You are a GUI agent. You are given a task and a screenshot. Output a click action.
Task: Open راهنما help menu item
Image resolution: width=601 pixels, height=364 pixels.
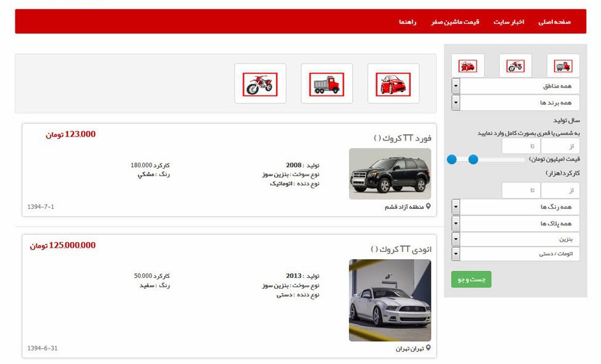click(408, 22)
